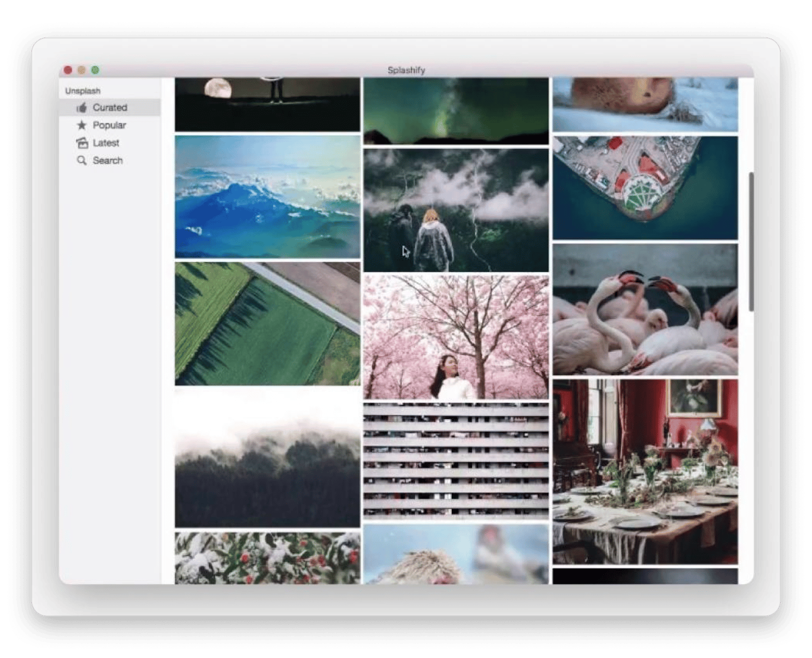Click the Popular star icon
Screen dimensions: 812x658
click(82, 125)
